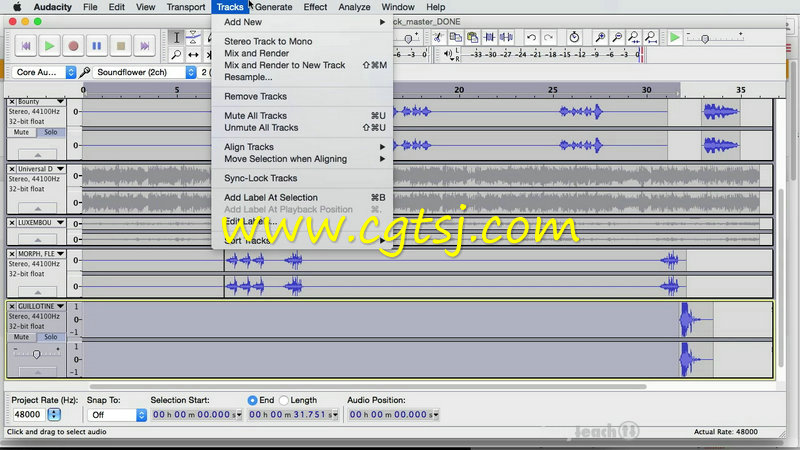This screenshot has width=800, height=450.
Task: Stop playback with the Stop button
Action: pyautogui.click(x=121, y=46)
